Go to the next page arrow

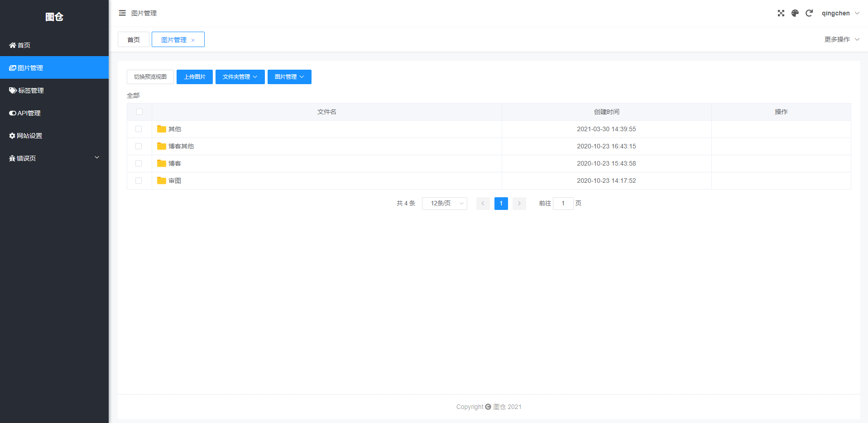tap(519, 204)
